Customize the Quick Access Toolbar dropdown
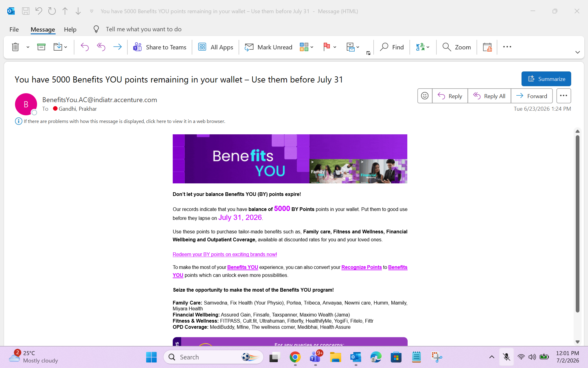Viewport: 588px width, 368px height. point(92,11)
